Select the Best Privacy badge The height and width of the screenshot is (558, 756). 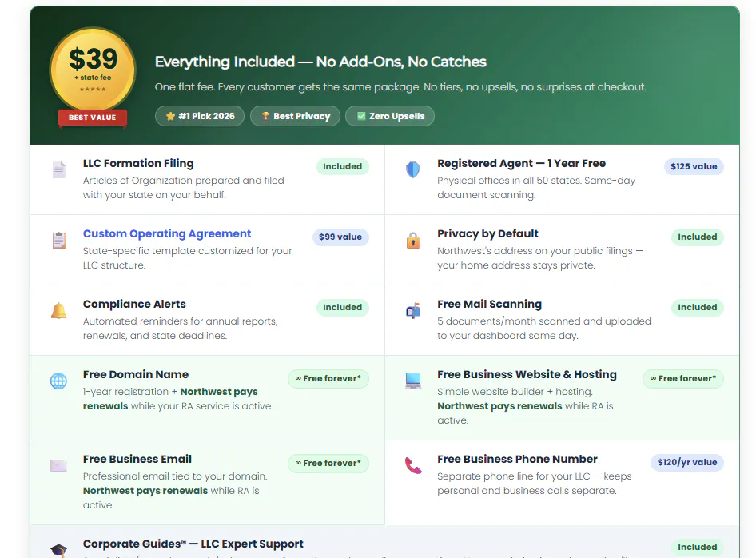[x=295, y=116]
